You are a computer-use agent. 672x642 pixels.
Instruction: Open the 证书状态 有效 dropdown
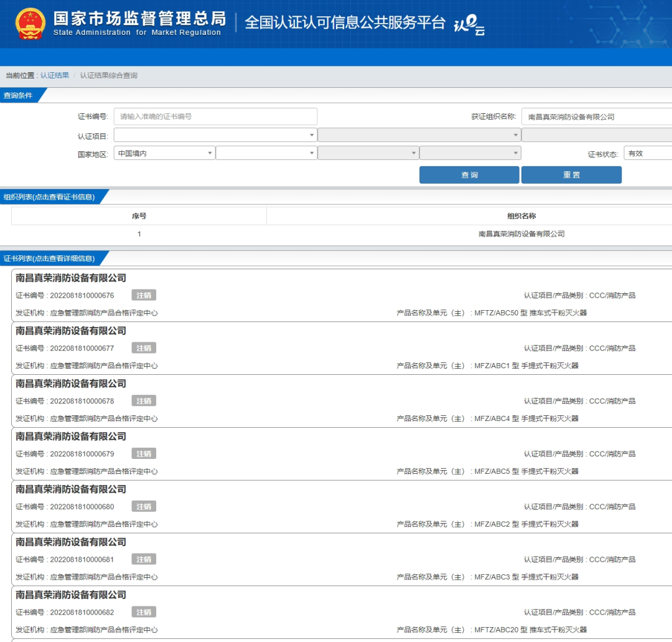[648, 153]
